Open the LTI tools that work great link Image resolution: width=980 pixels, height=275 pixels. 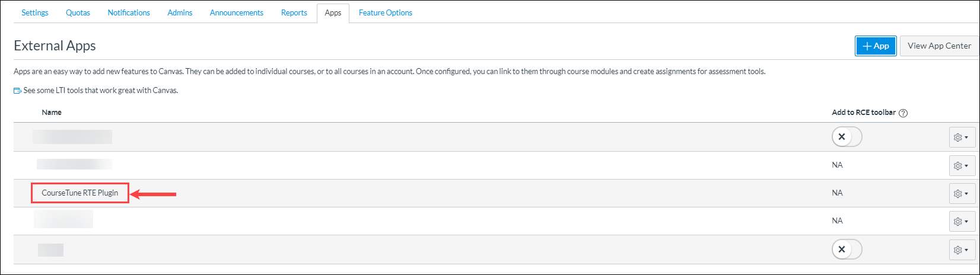click(100, 91)
